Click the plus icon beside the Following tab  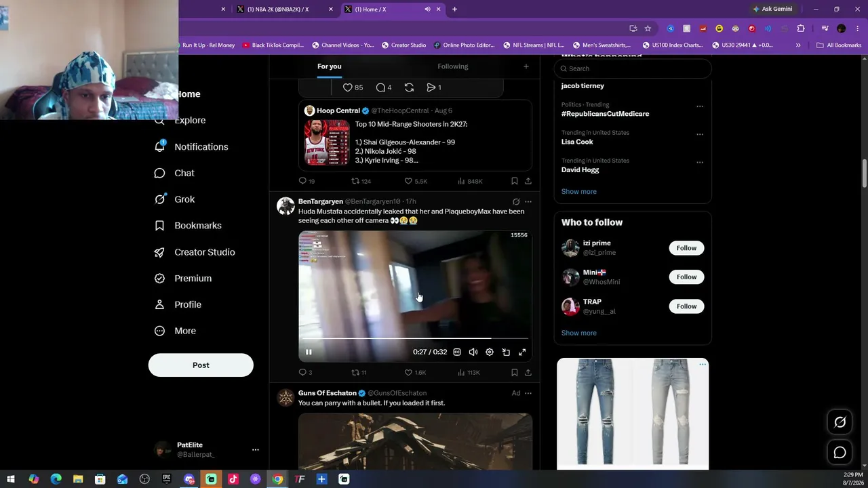coord(526,66)
